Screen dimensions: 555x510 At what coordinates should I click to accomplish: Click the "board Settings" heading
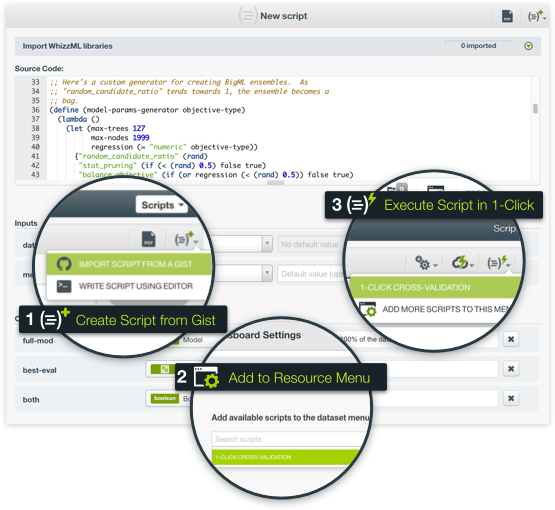(265, 335)
